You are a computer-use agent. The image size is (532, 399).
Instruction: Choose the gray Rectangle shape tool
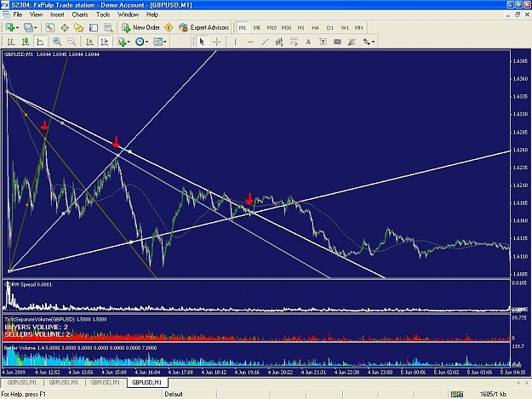click(x=337, y=42)
